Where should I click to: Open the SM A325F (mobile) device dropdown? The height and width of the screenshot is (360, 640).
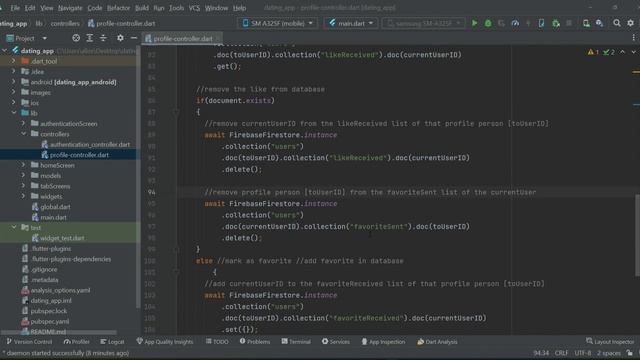point(278,23)
